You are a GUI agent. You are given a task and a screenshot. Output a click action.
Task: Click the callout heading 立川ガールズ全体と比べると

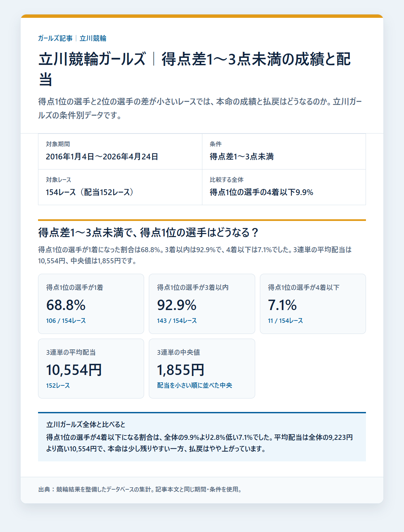pyautogui.click(x=86, y=424)
